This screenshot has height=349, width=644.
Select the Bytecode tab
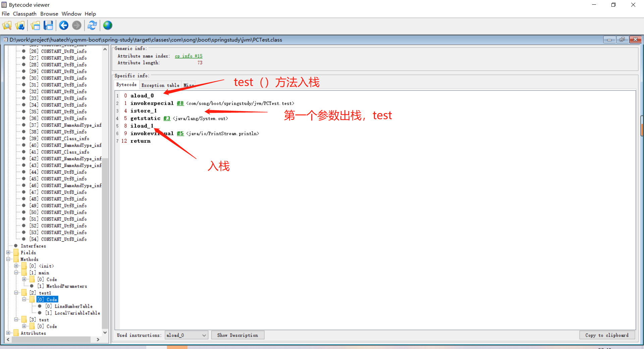(126, 85)
